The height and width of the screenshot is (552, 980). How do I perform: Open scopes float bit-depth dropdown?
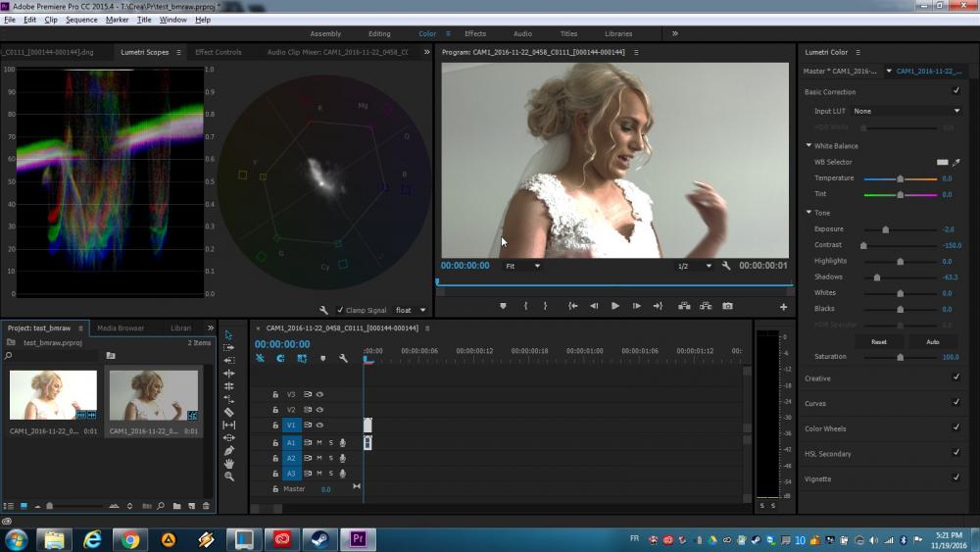(410, 310)
